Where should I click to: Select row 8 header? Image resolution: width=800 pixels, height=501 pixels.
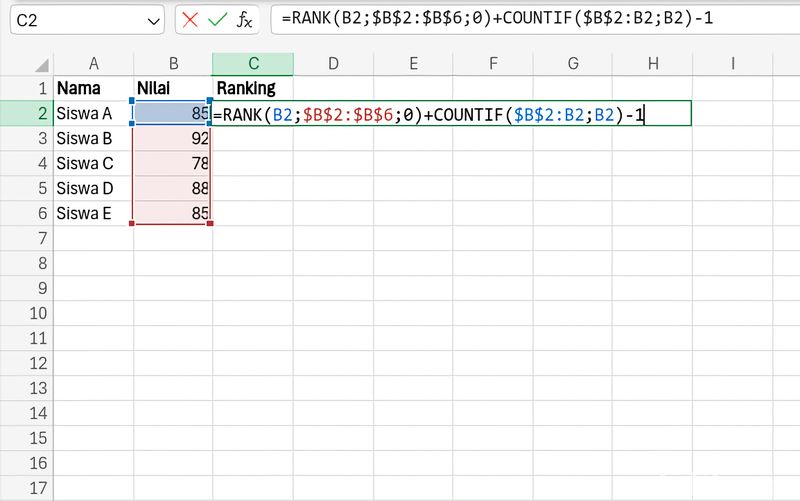tap(27, 263)
